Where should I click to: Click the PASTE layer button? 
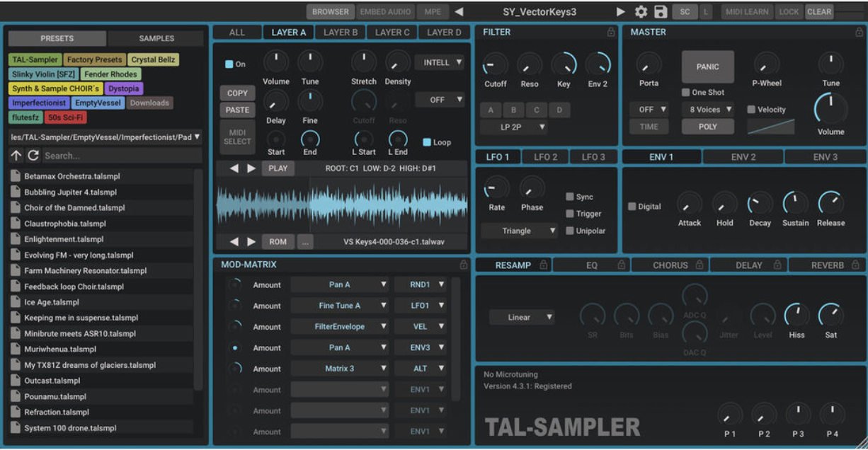tap(237, 110)
